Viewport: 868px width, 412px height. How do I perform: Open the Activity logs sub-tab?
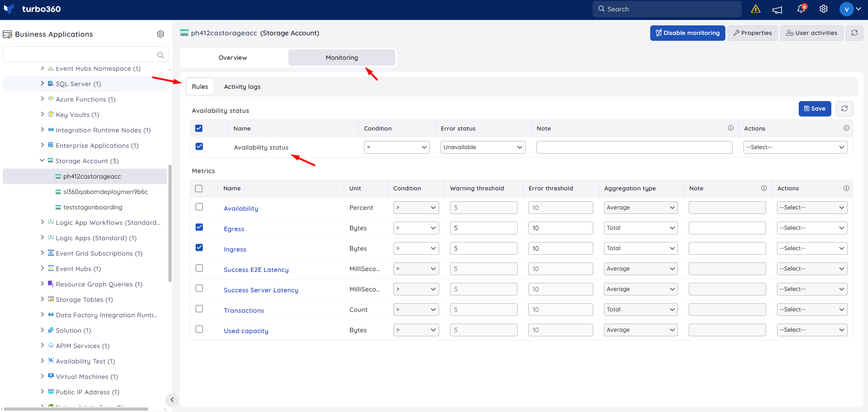tap(242, 87)
